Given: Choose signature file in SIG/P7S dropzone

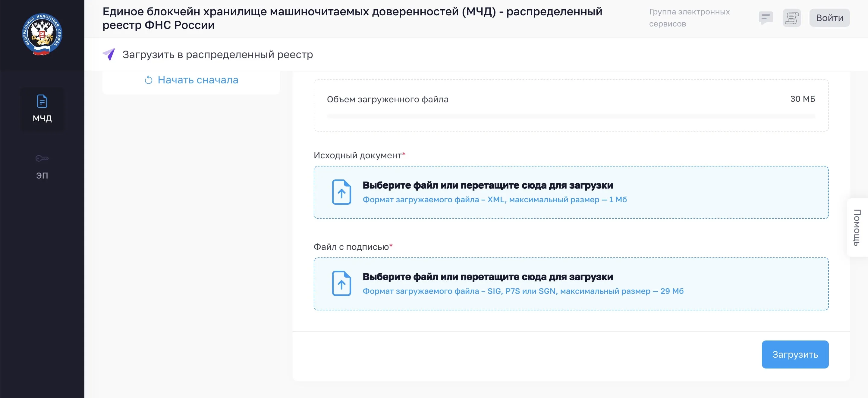Looking at the screenshot, I should click(x=487, y=277).
